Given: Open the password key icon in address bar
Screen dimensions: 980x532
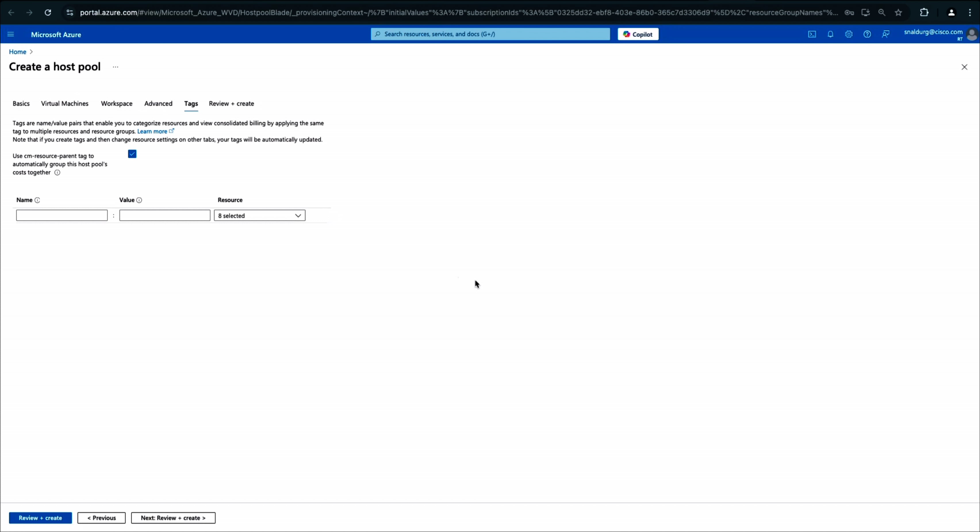Looking at the screenshot, I should [x=849, y=13].
